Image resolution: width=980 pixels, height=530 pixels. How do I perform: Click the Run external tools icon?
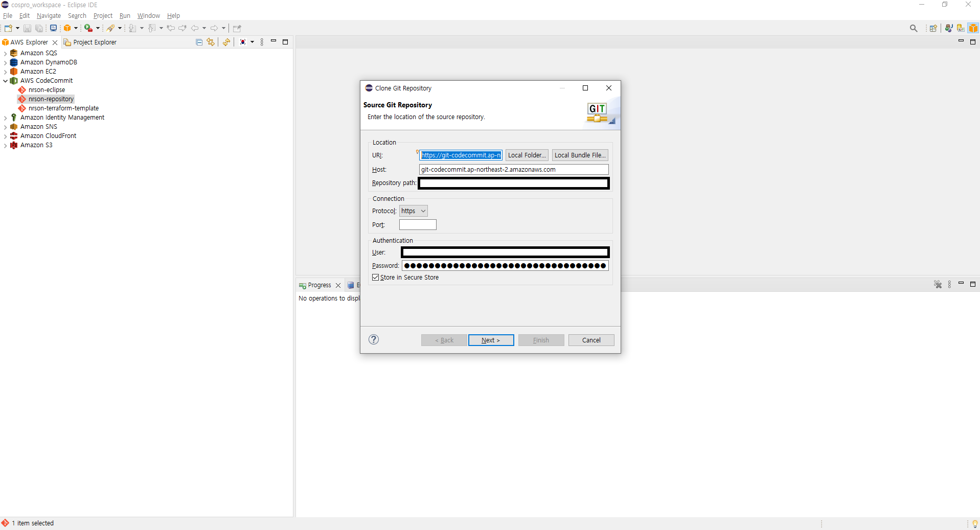88,28
